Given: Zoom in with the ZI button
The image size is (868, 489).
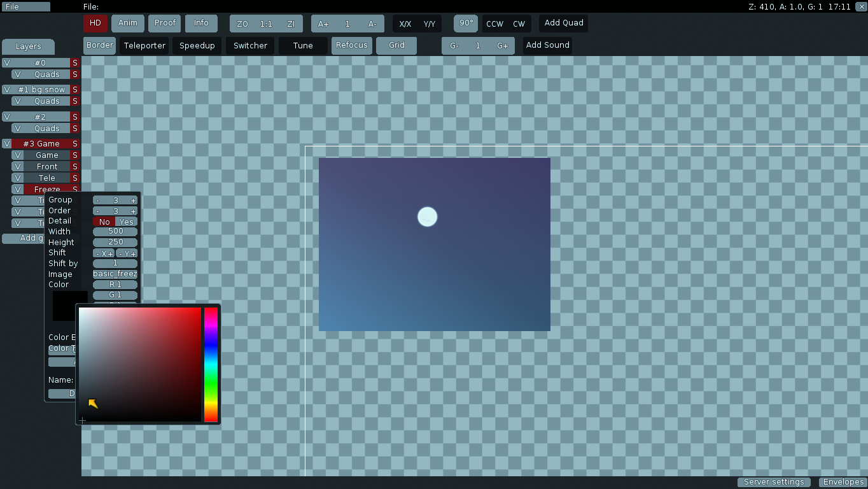Looking at the screenshot, I should pos(291,24).
